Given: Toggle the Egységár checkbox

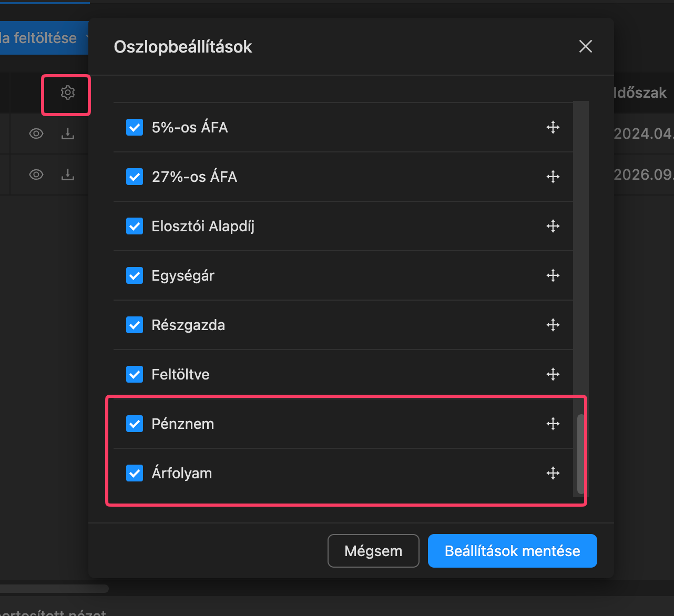Looking at the screenshot, I should point(135,275).
